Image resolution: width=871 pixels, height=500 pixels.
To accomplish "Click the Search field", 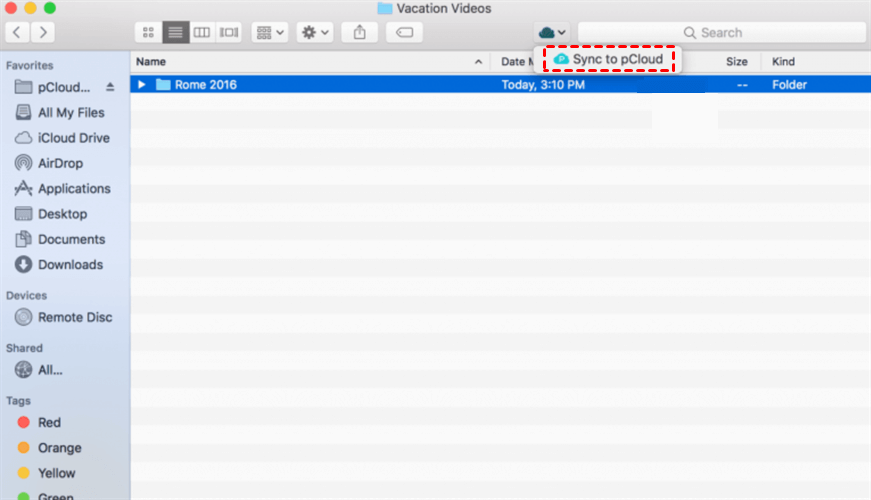I will pos(722,33).
